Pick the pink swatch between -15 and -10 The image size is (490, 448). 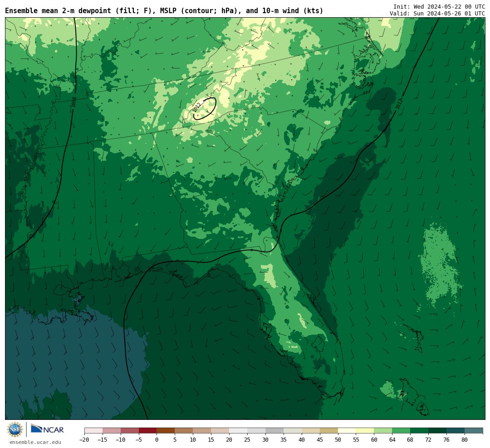[112, 431]
